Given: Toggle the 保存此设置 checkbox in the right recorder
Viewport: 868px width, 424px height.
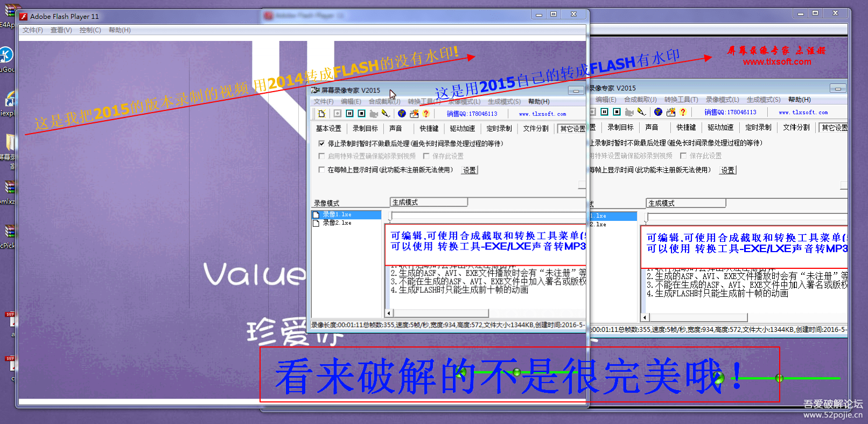Looking at the screenshot, I should coord(683,156).
